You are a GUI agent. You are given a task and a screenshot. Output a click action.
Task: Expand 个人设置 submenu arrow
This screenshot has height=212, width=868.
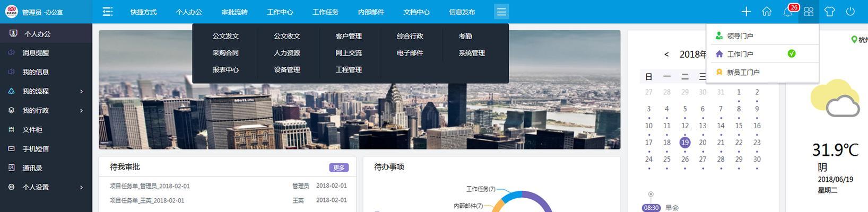(x=81, y=187)
